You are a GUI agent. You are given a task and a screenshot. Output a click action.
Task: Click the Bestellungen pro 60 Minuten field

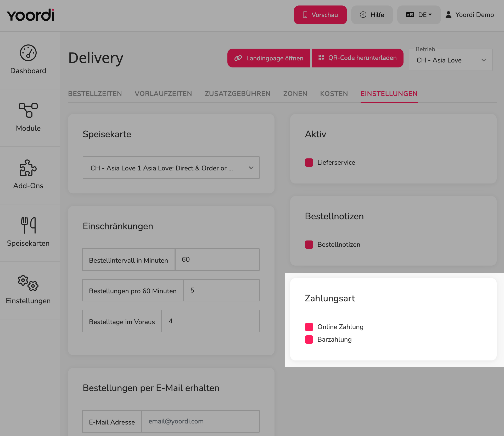(x=221, y=290)
